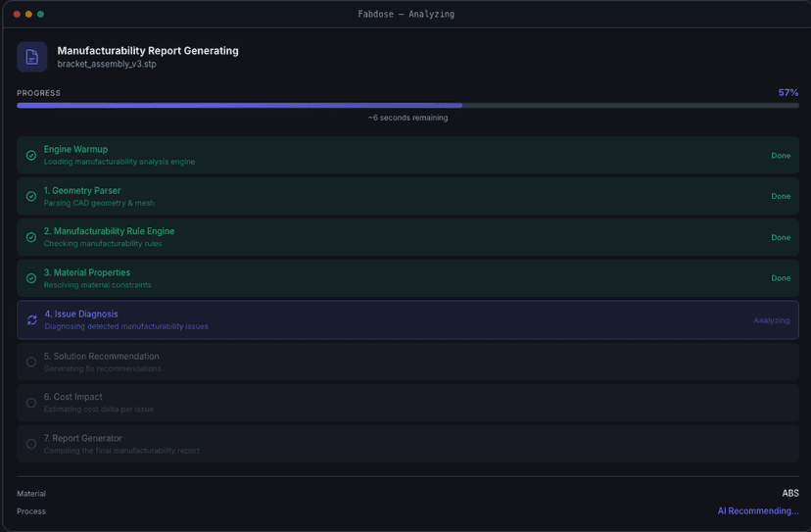Image resolution: width=811 pixels, height=532 pixels.
Task: Click the PROGRESS label
Action: pyautogui.click(x=39, y=93)
